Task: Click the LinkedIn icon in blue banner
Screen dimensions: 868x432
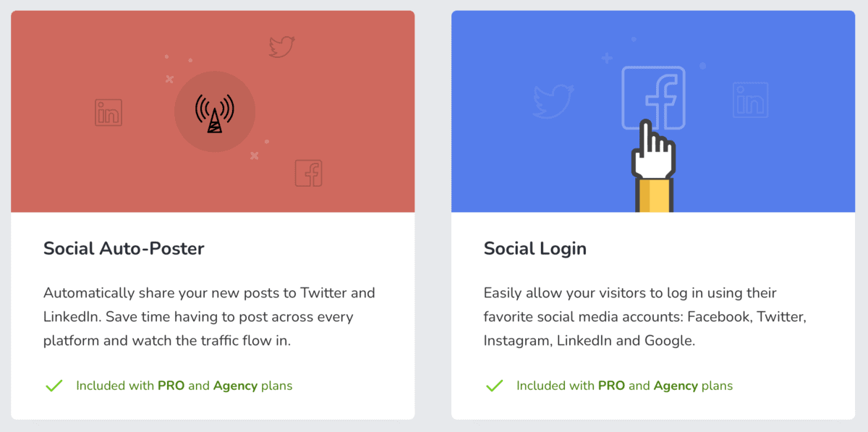Action: click(750, 100)
